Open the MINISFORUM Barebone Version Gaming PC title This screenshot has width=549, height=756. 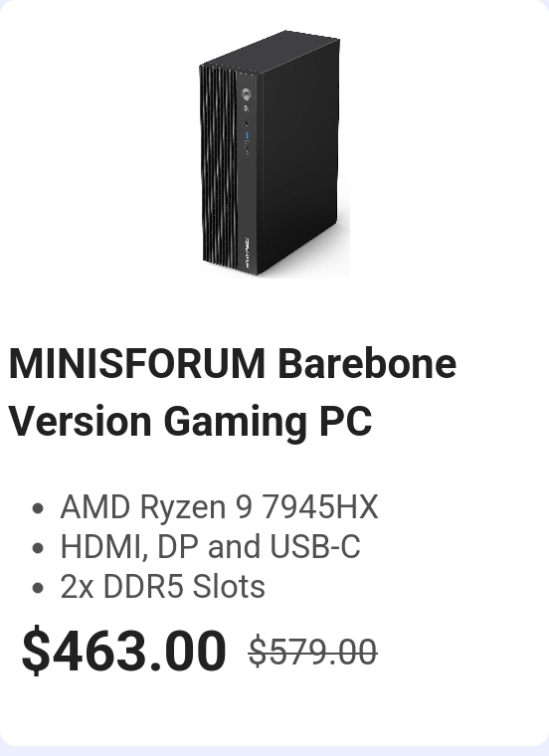(x=233, y=392)
